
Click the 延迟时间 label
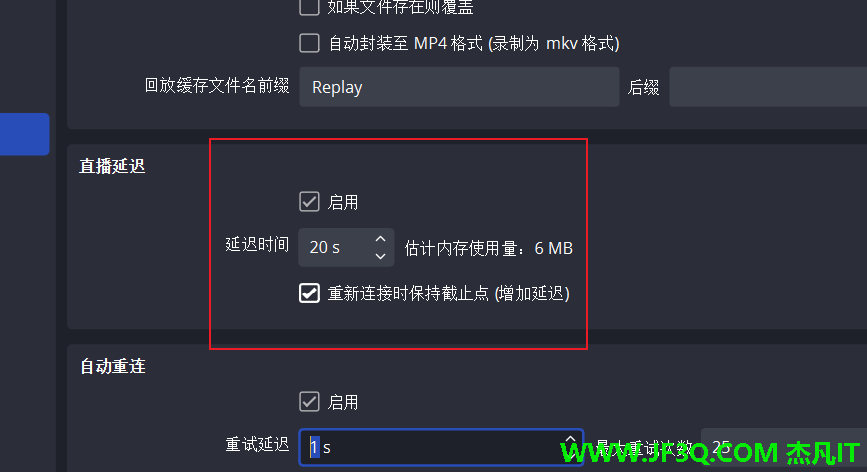[x=257, y=244]
